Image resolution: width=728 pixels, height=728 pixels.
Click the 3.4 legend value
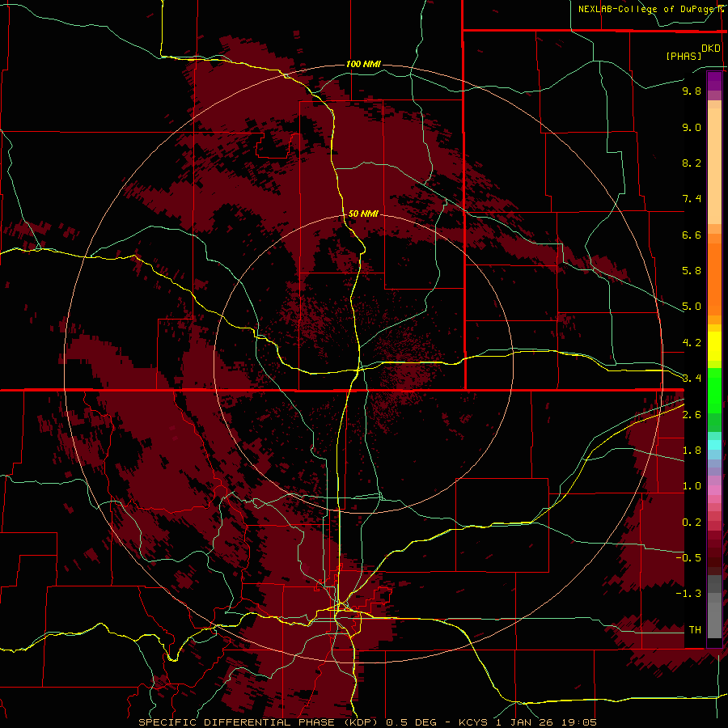[692, 379]
